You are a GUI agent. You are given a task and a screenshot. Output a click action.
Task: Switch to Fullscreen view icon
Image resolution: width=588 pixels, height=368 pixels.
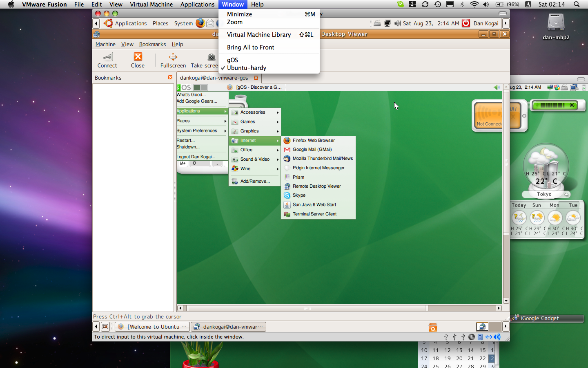pyautogui.click(x=173, y=56)
